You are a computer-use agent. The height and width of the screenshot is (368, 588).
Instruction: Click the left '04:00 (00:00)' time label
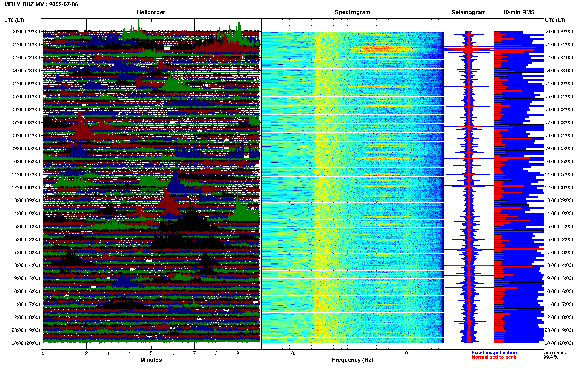[26, 83]
